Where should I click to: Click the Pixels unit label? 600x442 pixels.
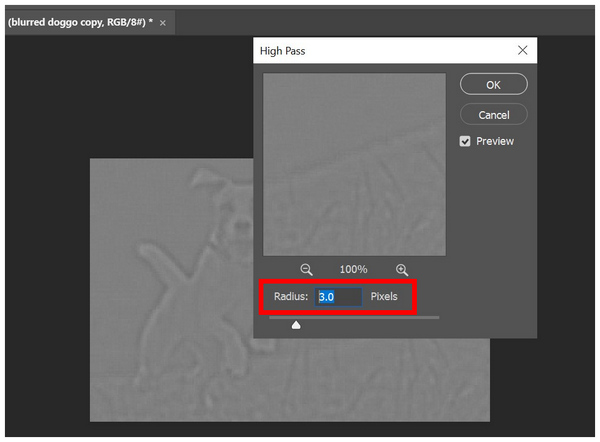[x=384, y=297]
